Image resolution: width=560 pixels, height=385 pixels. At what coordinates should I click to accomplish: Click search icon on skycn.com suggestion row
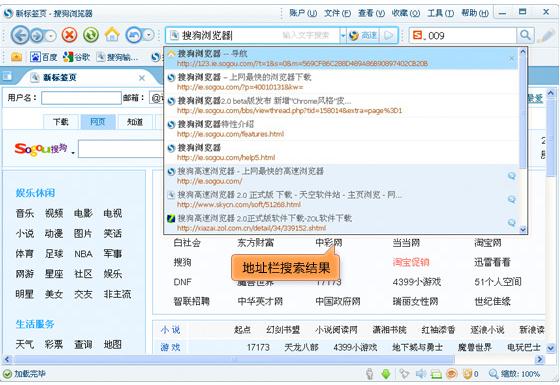pos(511,199)
